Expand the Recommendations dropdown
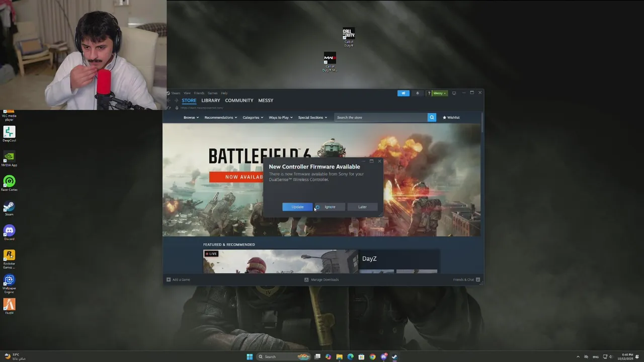 [x=220, y=117]
